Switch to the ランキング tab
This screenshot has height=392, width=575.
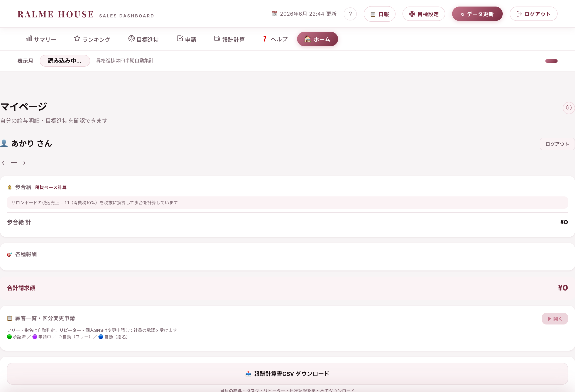tap(92, 39)
